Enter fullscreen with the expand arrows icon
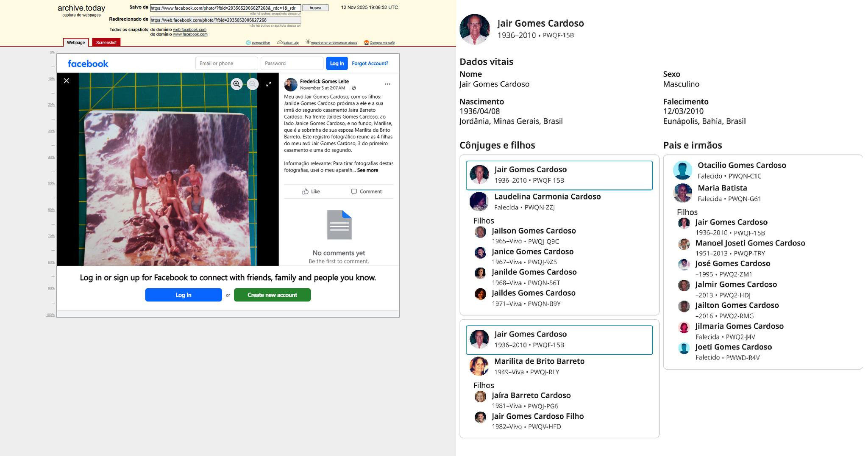The image size is (868, 456). (269, 84)
